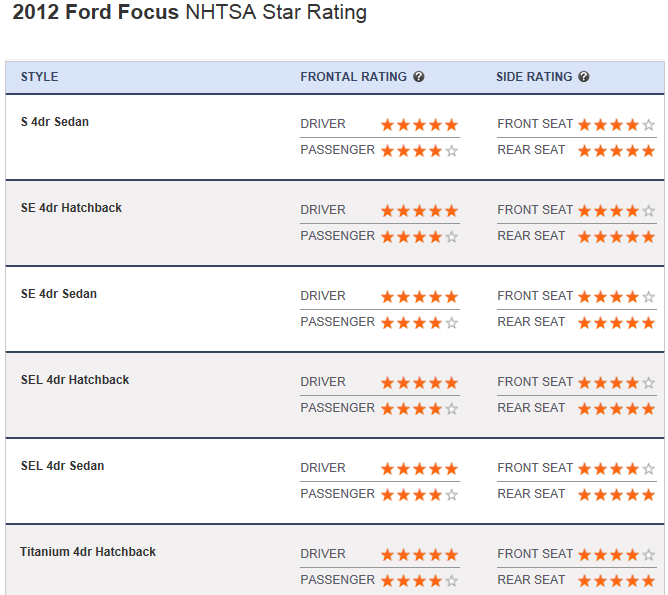Click driver stars for S 4dr Sedan
The width and height of the screenshot is (668, 595).
click(419, 125)
